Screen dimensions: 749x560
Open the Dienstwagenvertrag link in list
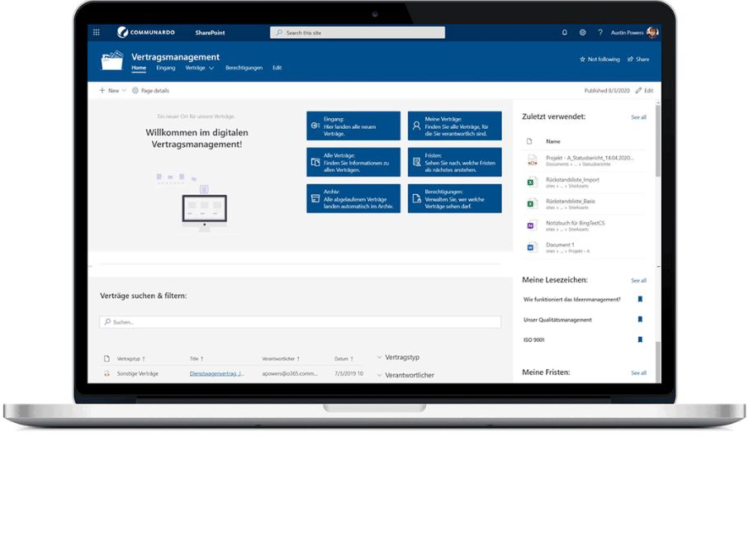point(217,373)
